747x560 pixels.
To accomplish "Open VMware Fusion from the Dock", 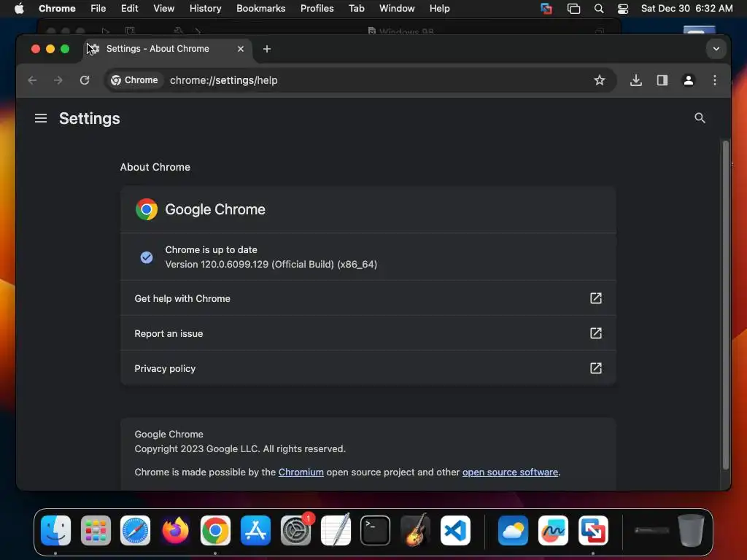I will (x=593, y=530).
